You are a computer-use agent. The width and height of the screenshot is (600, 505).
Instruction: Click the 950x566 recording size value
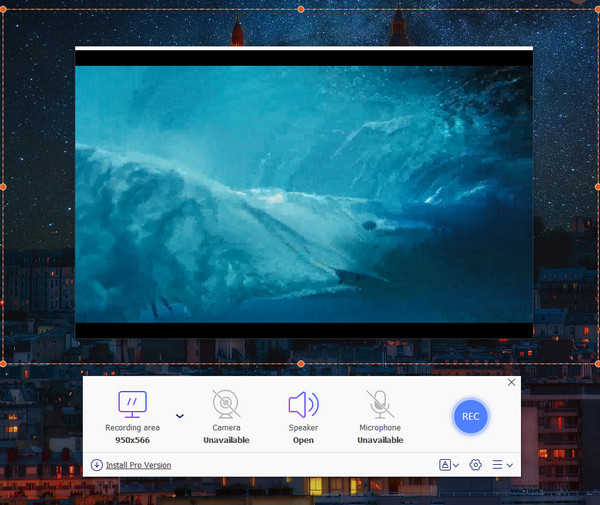[132, 440]
